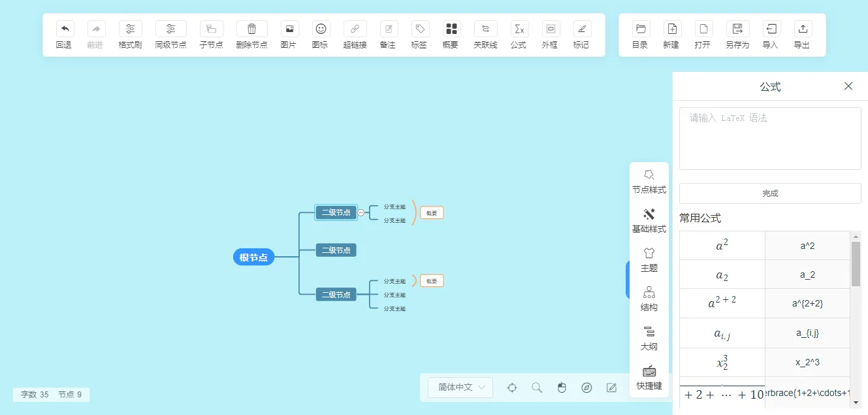Save a copy via 另存为
This screenshot has width=868, height=415.
[737, 29]
